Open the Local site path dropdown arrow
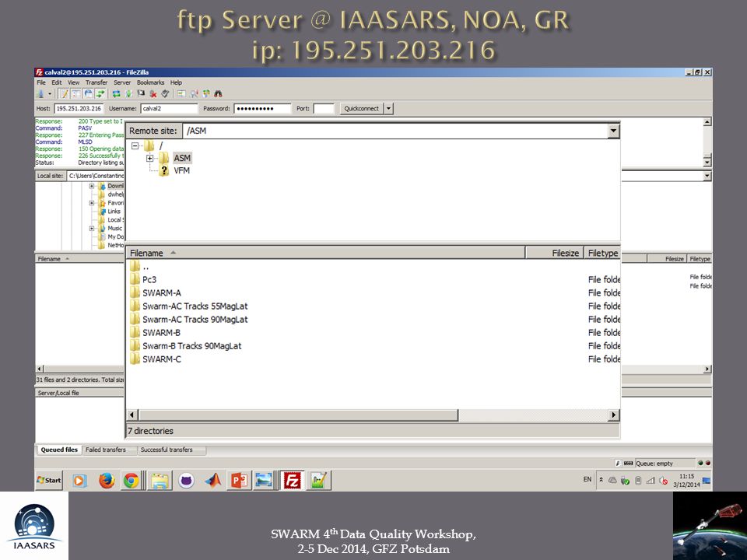This screenshot has height=560, width=747. tap(707, 177)
